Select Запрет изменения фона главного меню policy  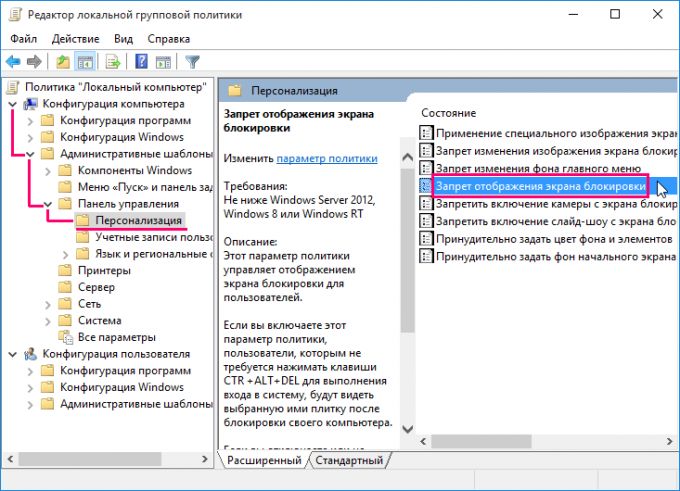pyautogui.click(x=535, y=167)
